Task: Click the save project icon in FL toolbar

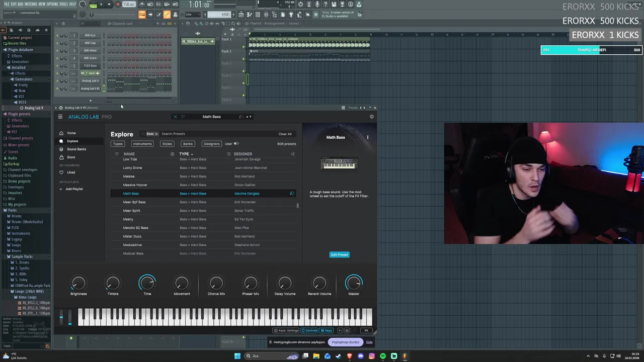Action: 334,5
